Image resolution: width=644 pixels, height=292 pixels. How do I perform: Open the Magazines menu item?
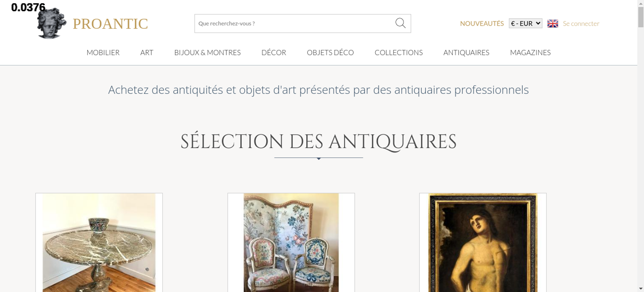click(530, 52)
